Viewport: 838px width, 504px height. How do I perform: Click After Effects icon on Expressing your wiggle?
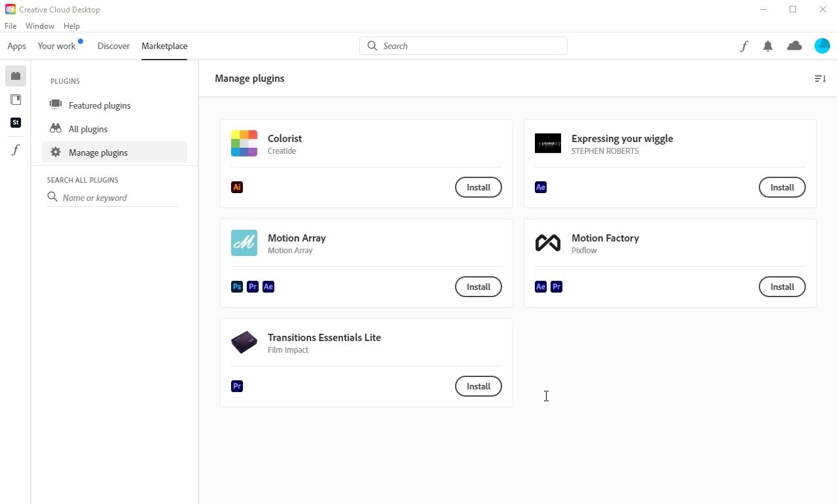(x=541, y=187)
